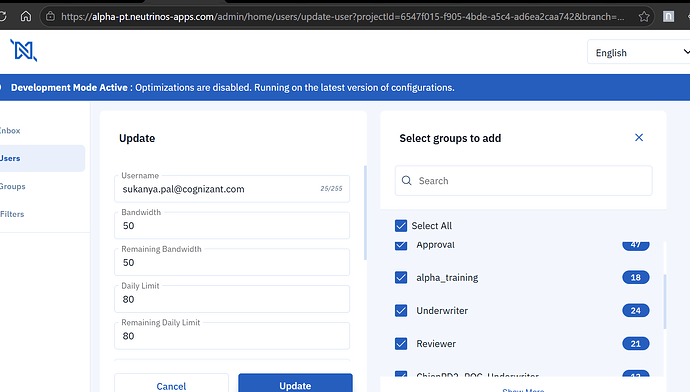Deselect the Reviewer group checkbox
Viewport: 690px width, 392px height.
401,344
